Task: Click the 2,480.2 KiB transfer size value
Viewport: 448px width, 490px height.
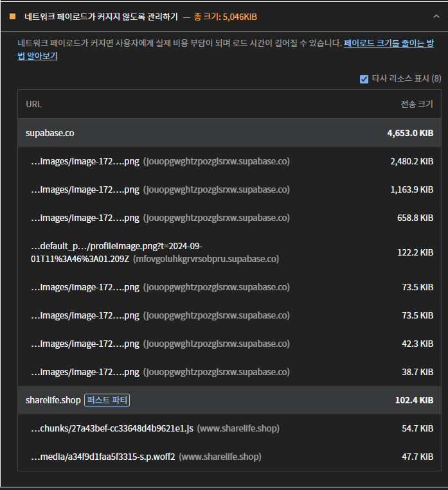Action: (x=412, y=161)
